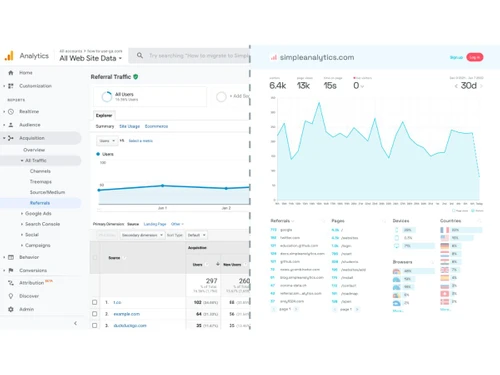Click the Jun 1 data point on Users chart
Screen dimensions: 500x375
[162, 186]
